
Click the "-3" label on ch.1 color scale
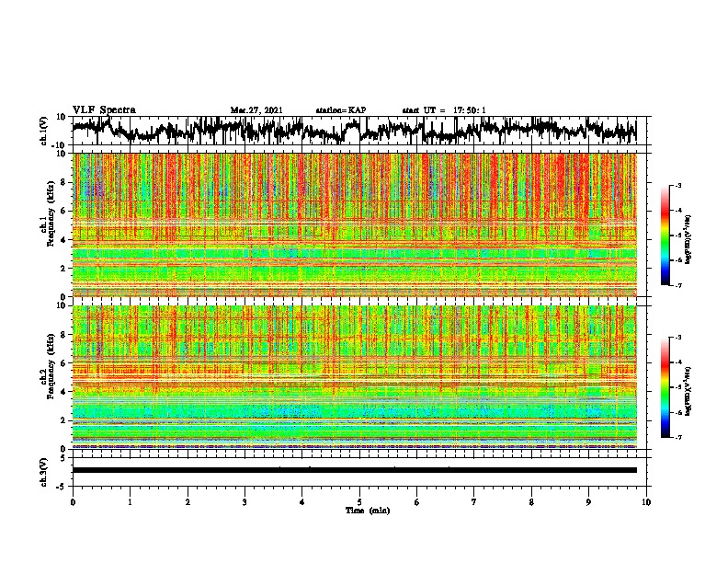678,186
